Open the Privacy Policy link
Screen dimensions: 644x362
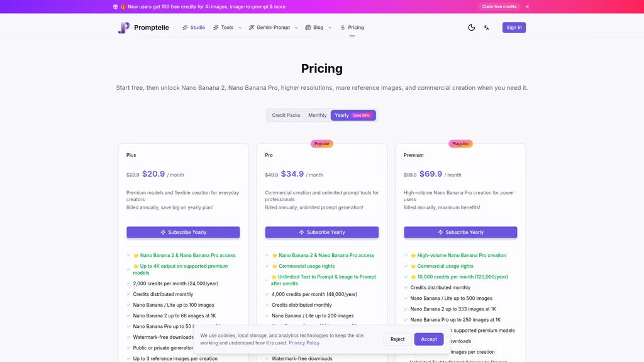tap(304, 343)
